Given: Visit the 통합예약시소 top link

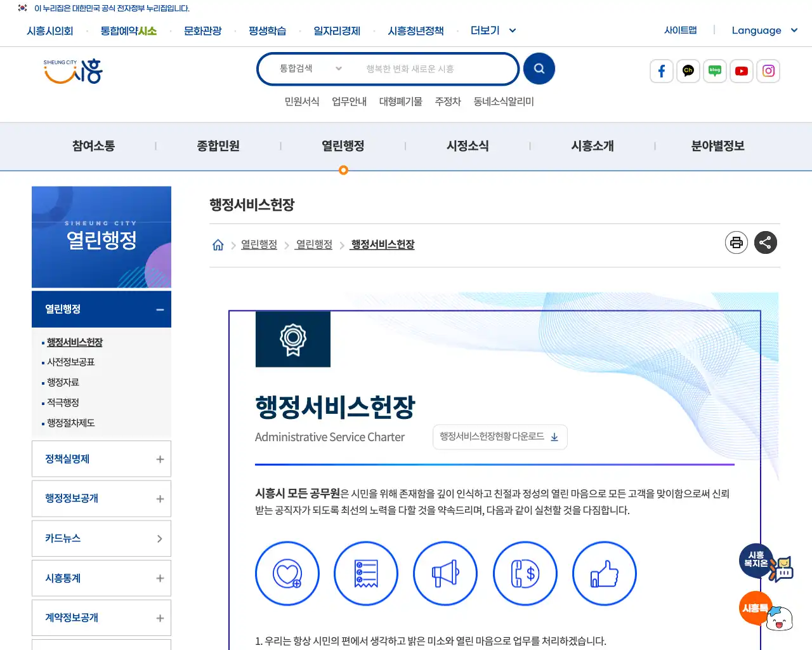Looking at the screenshot, I should 129,30.
